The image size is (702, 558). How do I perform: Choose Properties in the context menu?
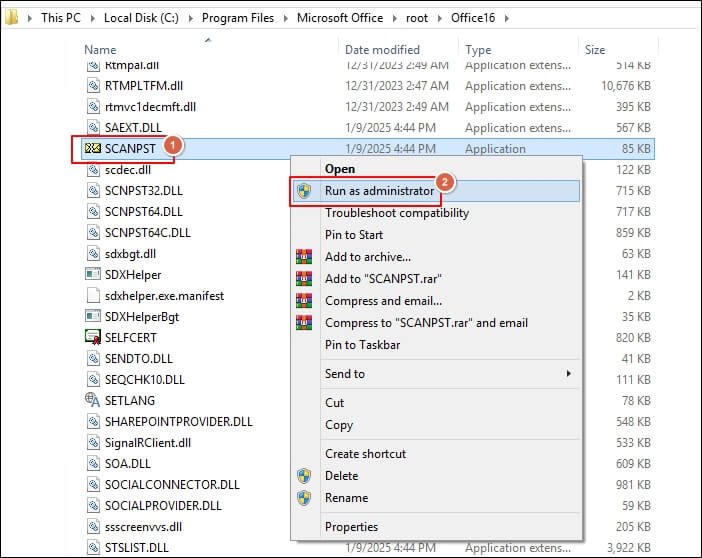(351, 527)
